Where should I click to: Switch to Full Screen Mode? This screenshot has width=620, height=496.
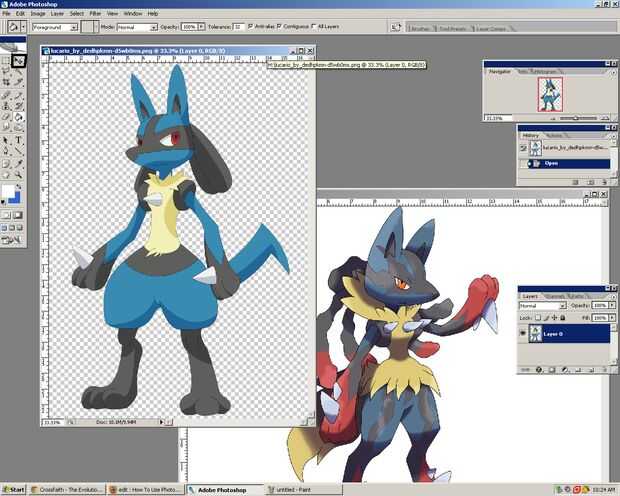point(19,228)
